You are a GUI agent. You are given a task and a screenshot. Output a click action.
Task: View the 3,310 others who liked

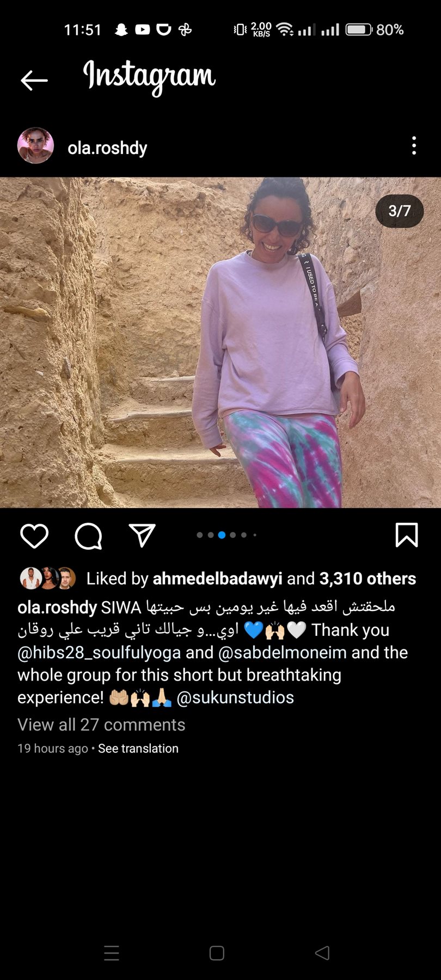[x=367, y=579]
